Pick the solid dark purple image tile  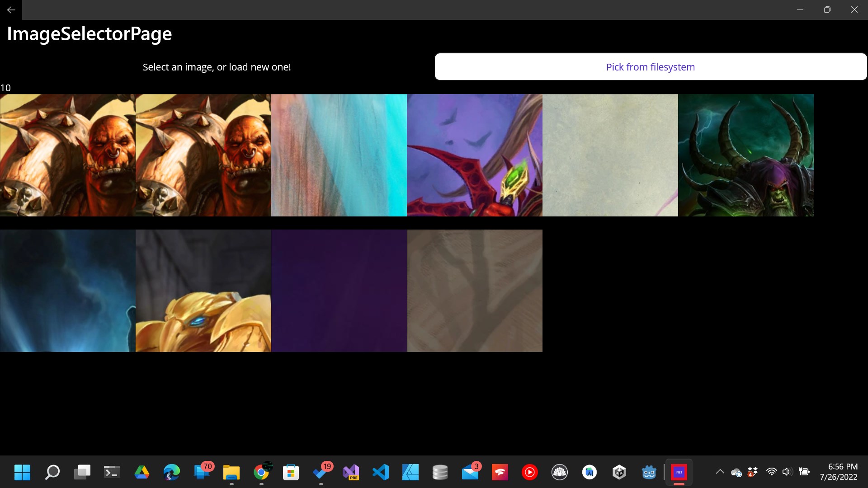coord(339,291)
